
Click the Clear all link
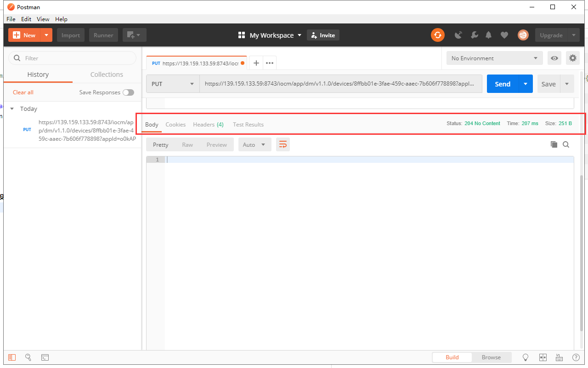tap(23, 92)
